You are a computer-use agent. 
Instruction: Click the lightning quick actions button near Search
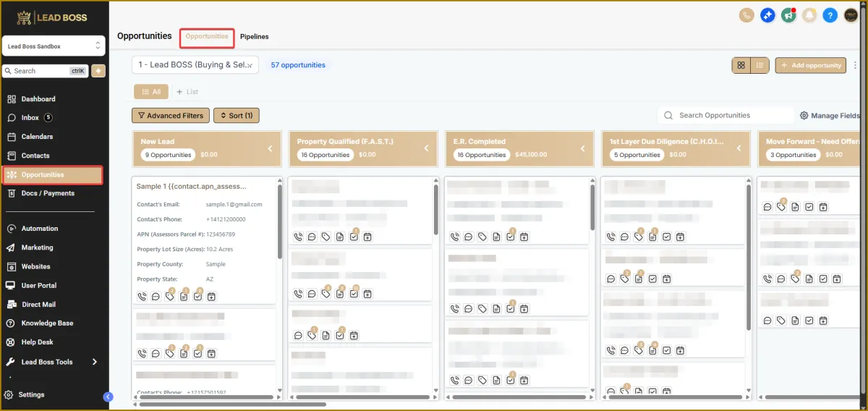[98, 71]
